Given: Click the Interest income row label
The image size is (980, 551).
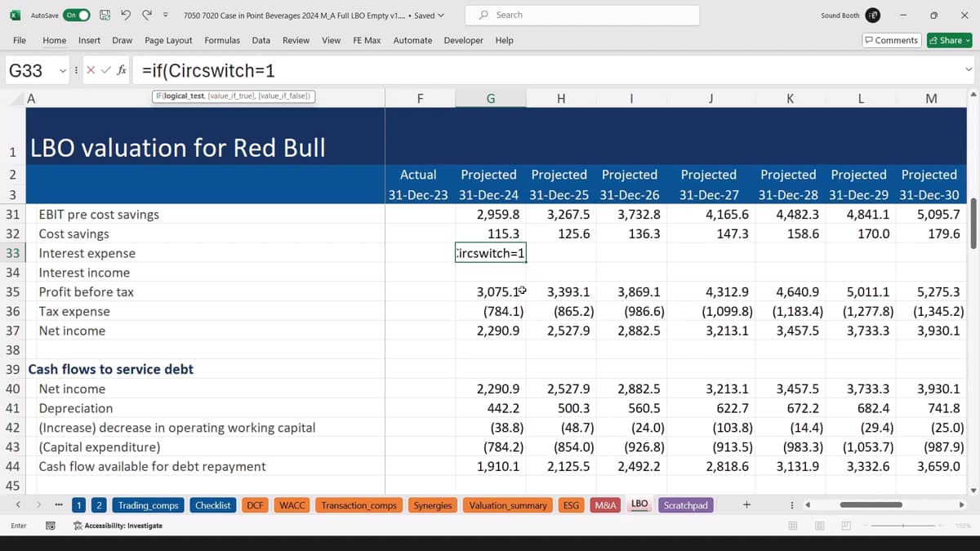Looking at the screenshot, I should [x=84, y=273].
